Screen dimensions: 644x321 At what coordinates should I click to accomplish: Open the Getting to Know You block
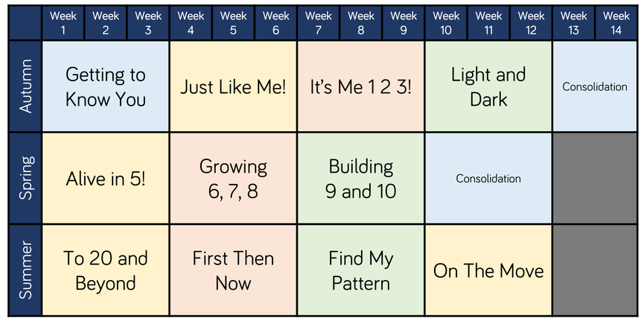click(106, 86)
